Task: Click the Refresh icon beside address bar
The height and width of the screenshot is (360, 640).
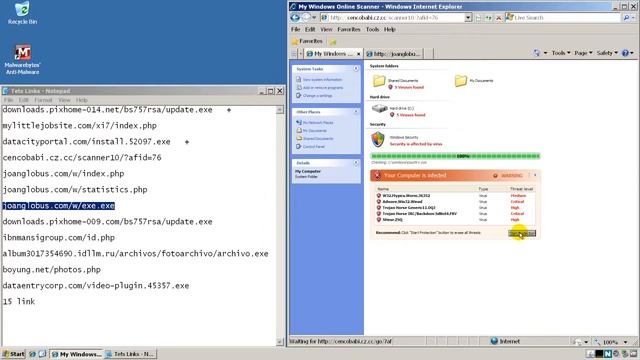Action: pyautogui.click(x=488, y=18)
